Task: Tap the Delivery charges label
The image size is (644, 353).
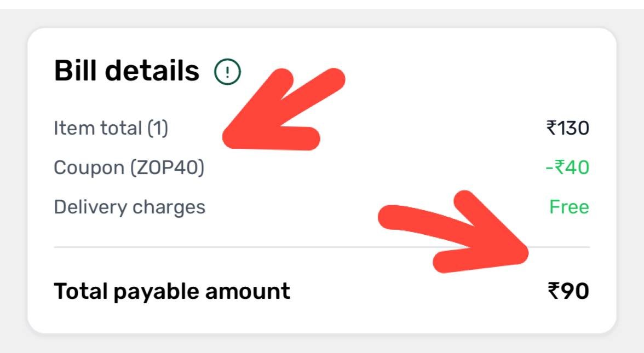Action: tap(129, 207)
